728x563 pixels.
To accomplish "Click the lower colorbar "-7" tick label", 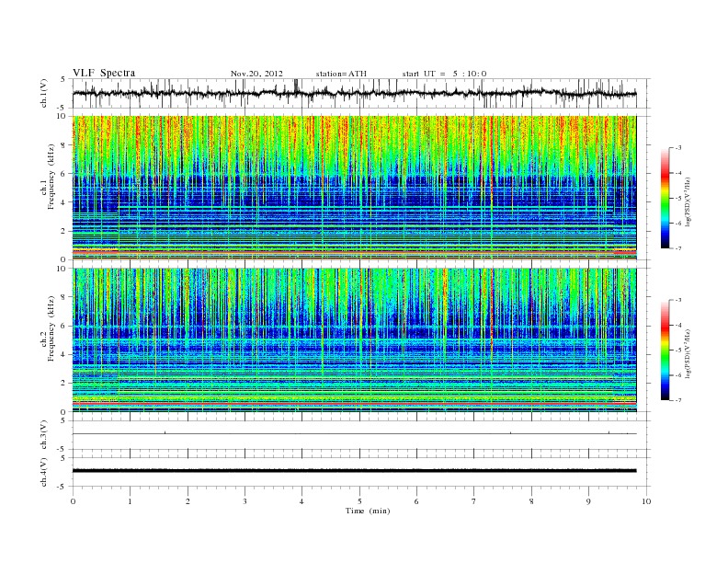I will [x=678, y=400].
